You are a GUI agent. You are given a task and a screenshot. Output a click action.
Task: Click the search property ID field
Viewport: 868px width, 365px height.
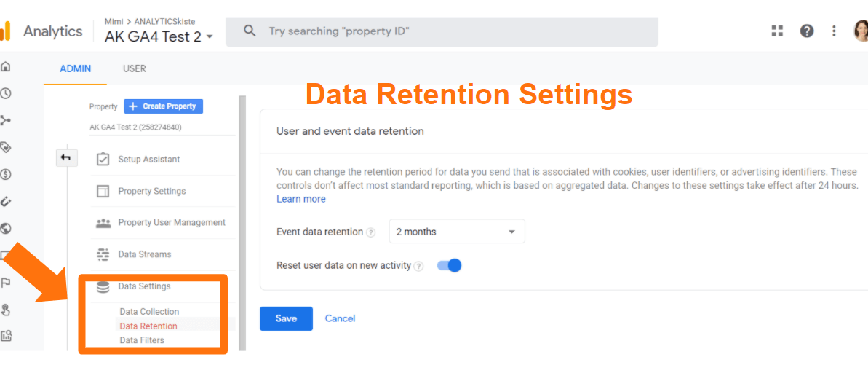(x=442, y=31)
